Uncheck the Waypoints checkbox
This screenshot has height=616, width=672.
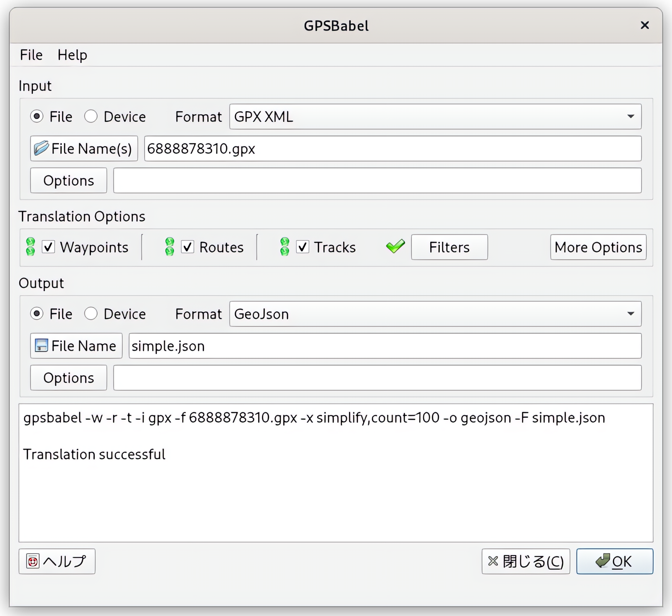[x=48, y=247]
